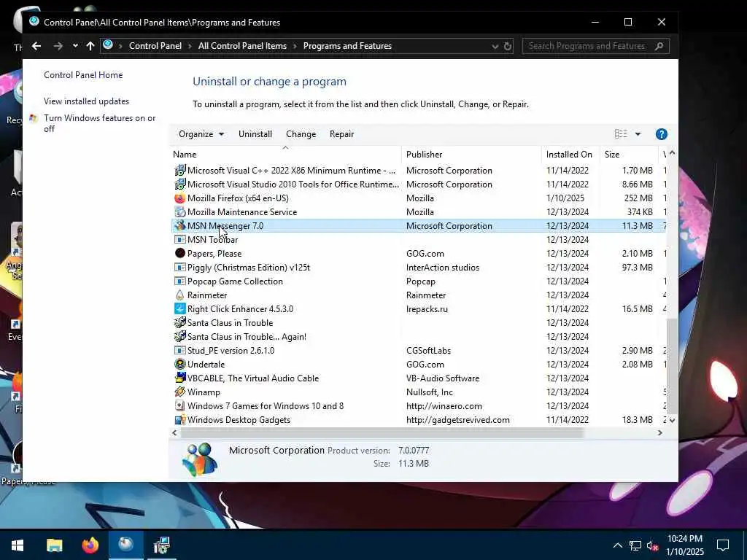747x560 pixels.
Task: Go up one folder level arrow
Action: [90, 46]
